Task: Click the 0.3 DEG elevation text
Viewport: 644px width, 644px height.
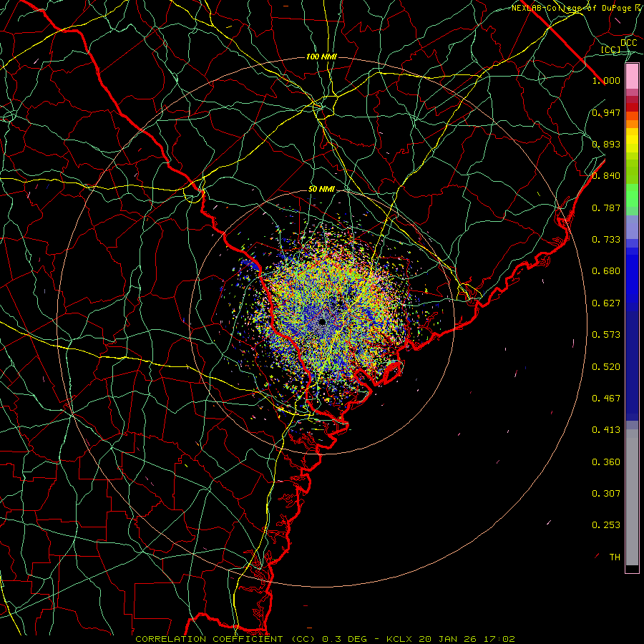Action: 343,639
